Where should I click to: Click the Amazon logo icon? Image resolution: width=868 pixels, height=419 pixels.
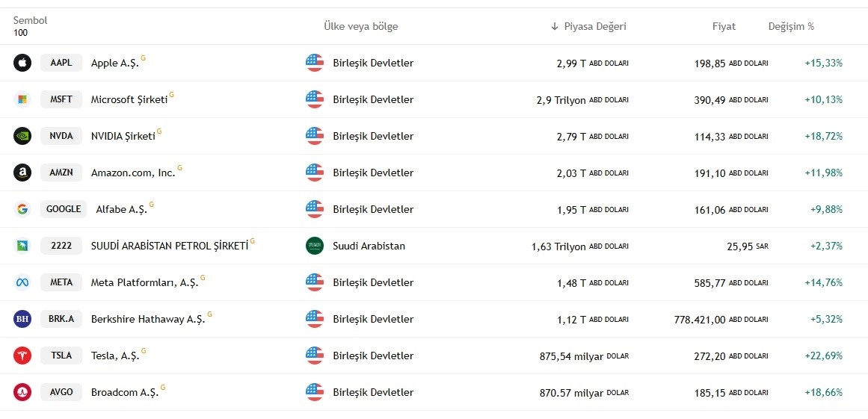click(22, 173)
